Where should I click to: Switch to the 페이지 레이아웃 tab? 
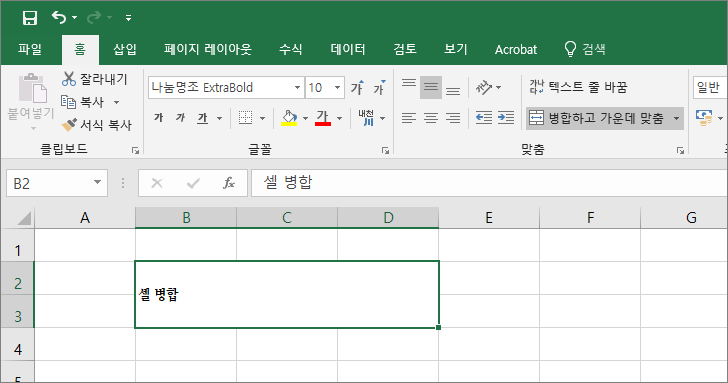(x=208, y=49)
